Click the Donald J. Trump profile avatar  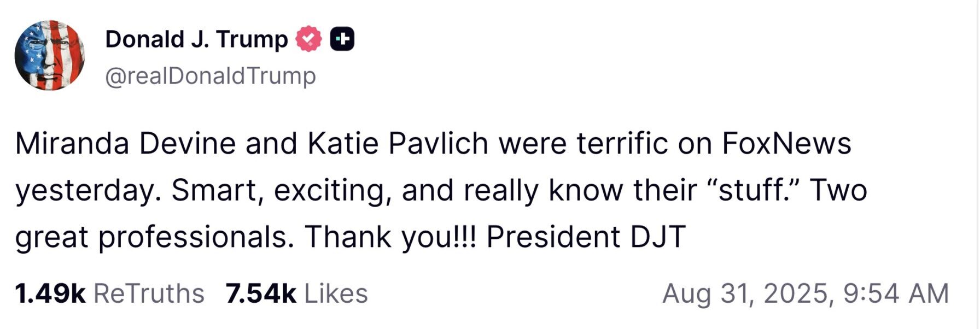click(x=49, y=55)
